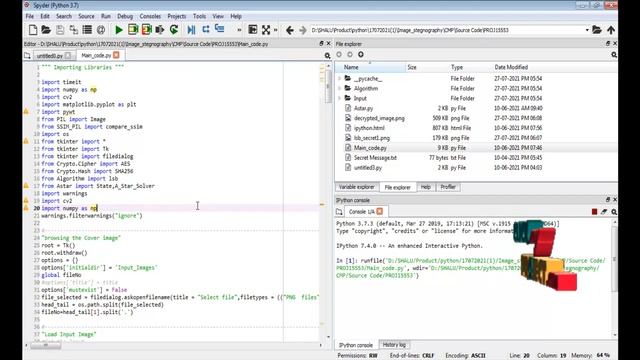The height and width of the screenshot is (360, 640).
Task: Click the Save all files icon
Action: pyautogui.click(x=73, y=30)
